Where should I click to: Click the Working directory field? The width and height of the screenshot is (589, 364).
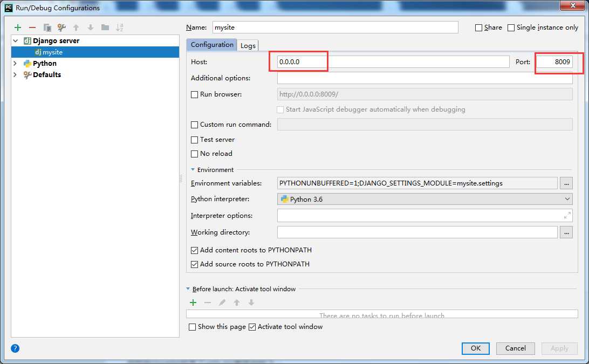tap(417, 232)
